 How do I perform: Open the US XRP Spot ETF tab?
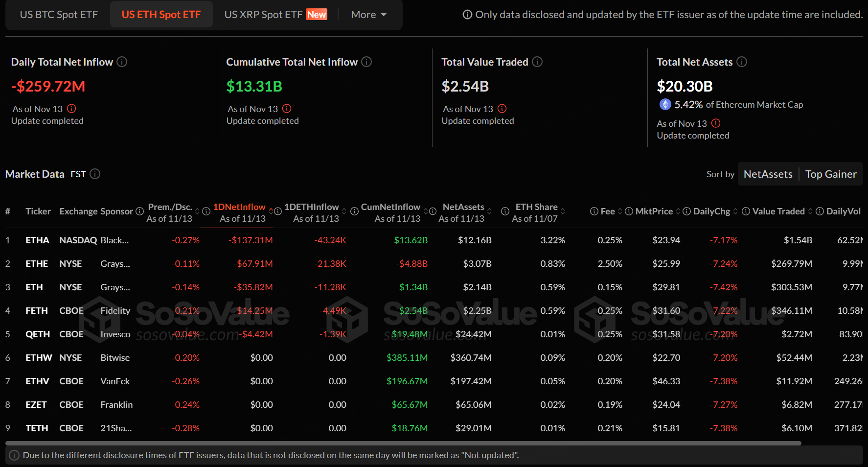[275, 15]
